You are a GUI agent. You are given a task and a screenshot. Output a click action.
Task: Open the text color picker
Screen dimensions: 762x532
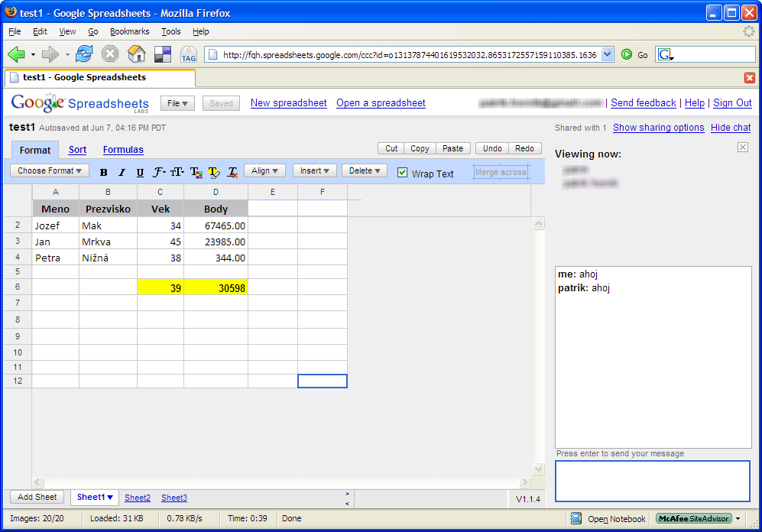click(x=196, y=172)
